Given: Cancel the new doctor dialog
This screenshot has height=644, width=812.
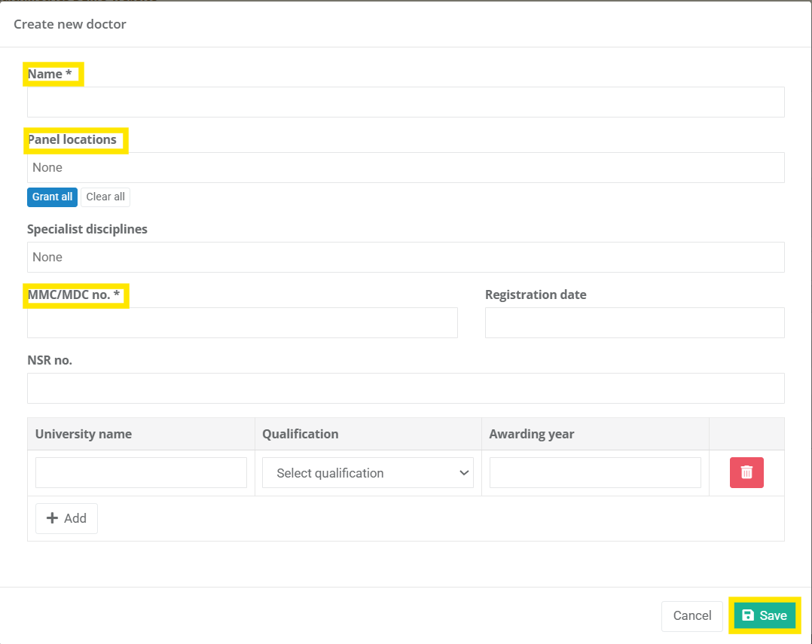Looking at the screenshot, I should coord(691,615).
